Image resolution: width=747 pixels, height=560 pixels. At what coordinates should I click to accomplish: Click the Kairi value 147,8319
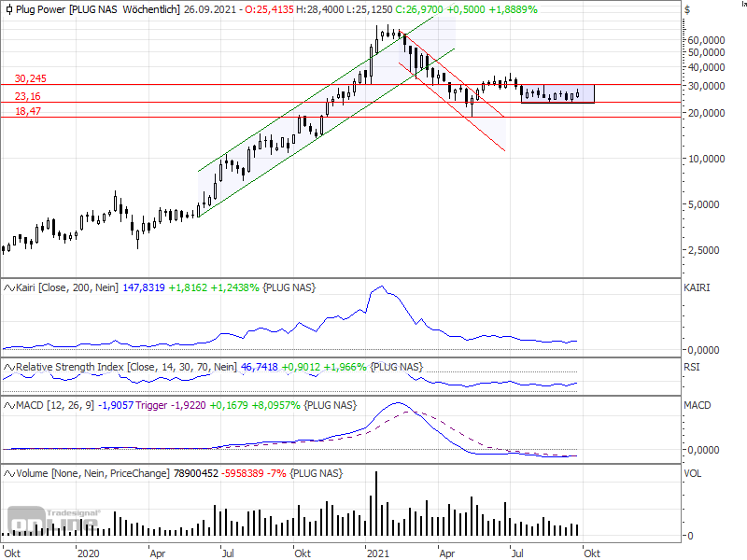(x=144, y=287)
